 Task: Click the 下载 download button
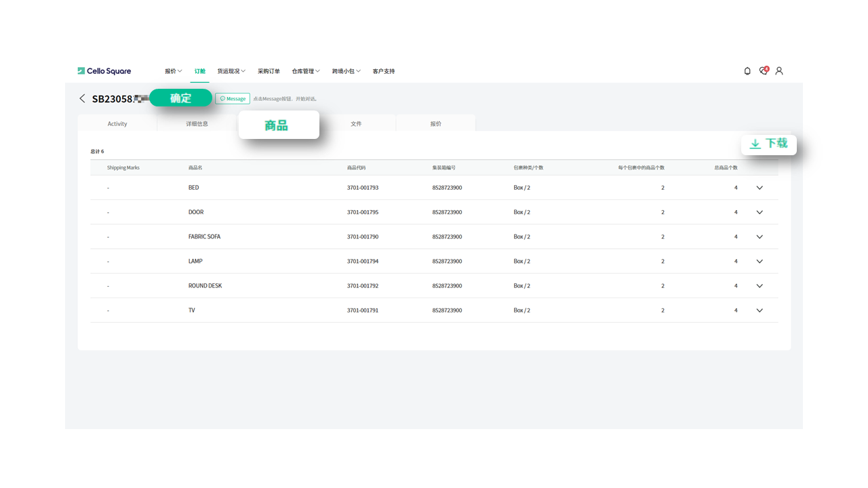point(768,144)
